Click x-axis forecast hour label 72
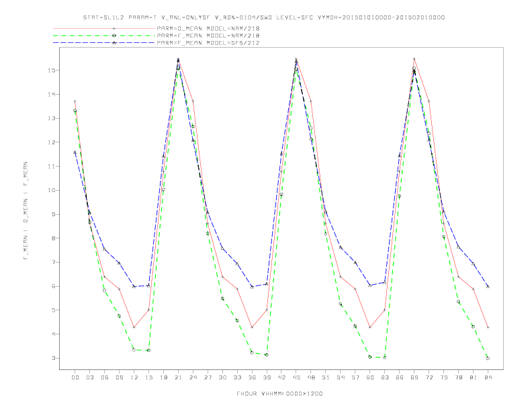 [429, 377]
